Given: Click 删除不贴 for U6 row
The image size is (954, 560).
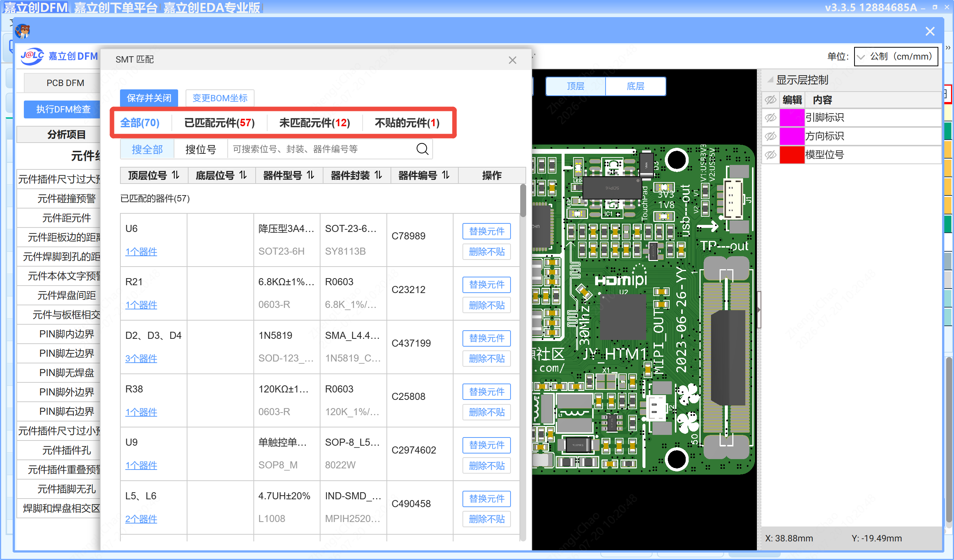Looking at the screenshot, I should click(x=486, y=252).
